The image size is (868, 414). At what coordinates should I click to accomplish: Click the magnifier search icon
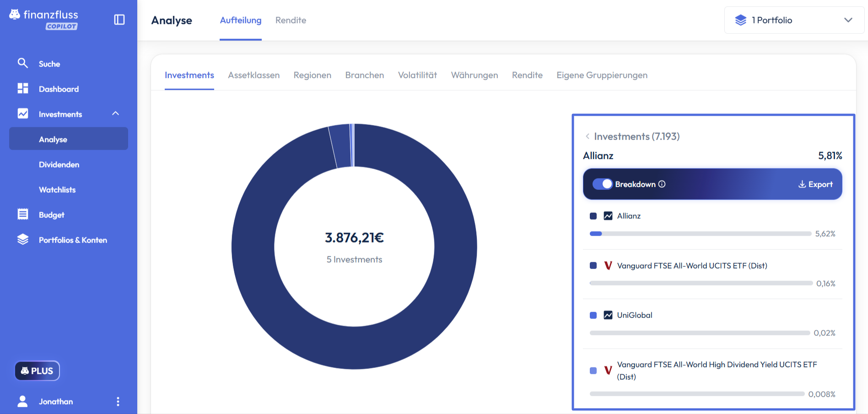pos(23,63)
